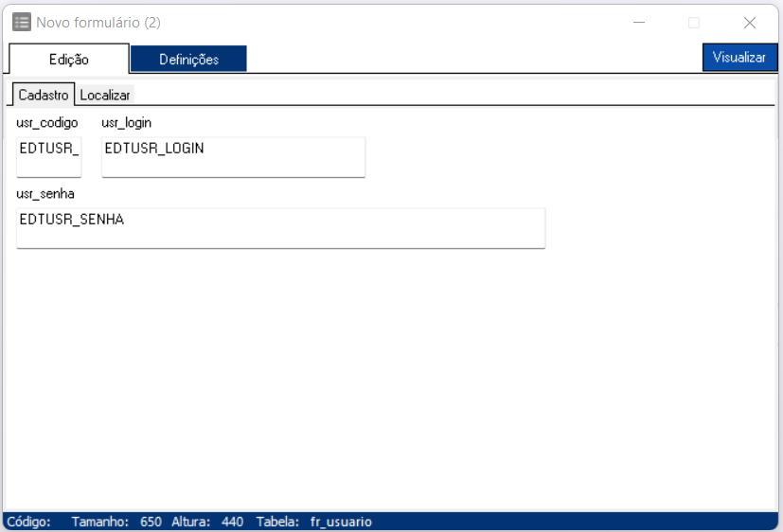Click the EDTUSR_ code input field
The height and width of the screenshot is (532, 783).
(x=49, y=156)
